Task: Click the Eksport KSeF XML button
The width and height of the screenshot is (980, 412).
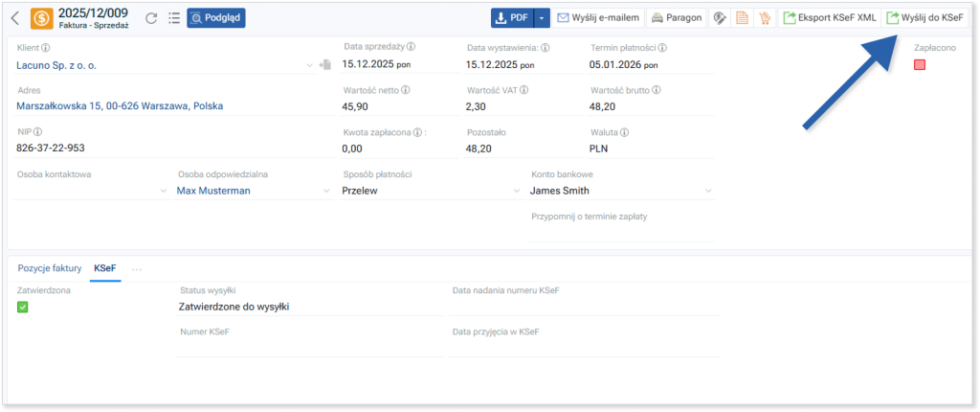Action: (828, 18)
